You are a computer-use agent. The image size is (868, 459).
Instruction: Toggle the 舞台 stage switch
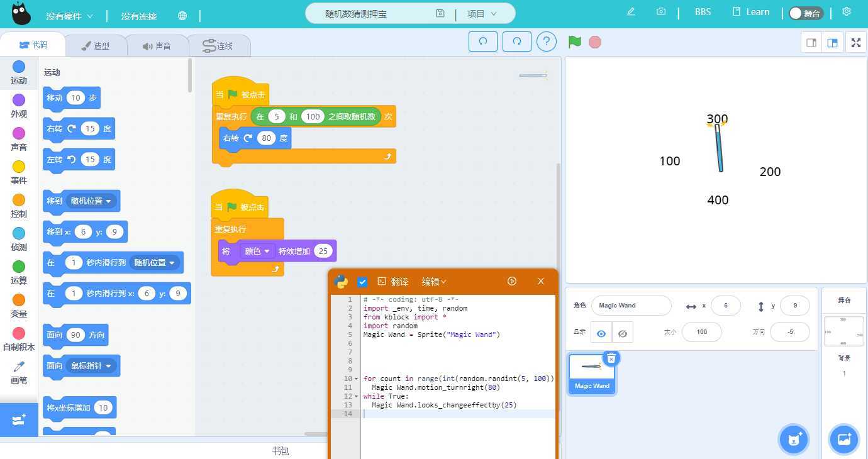click(805, 13)
